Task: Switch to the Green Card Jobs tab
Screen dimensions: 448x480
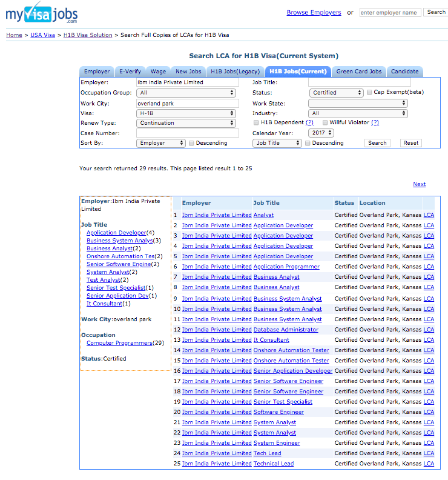Action: coord(359,72)
